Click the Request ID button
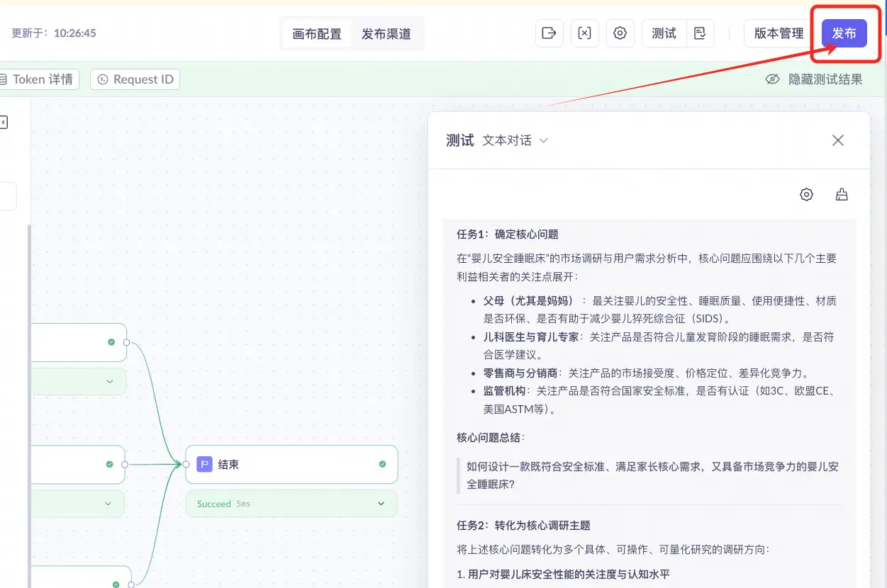 (x=135, y=79)
